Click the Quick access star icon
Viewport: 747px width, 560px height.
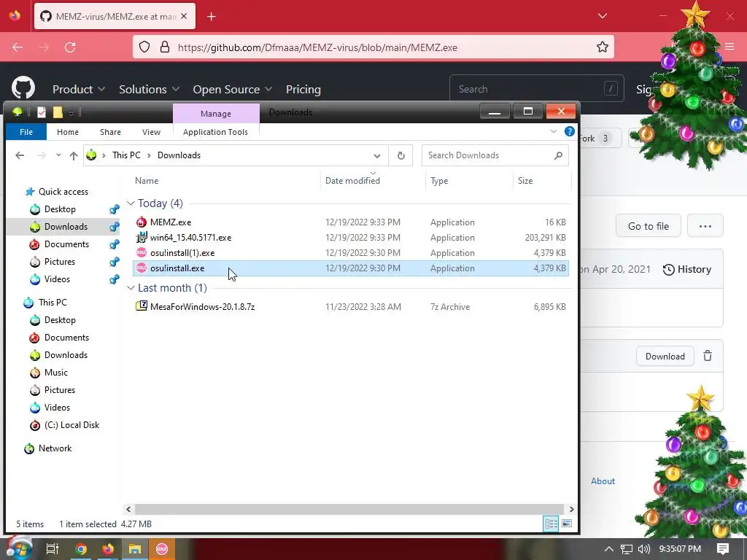tap(30, 192)
